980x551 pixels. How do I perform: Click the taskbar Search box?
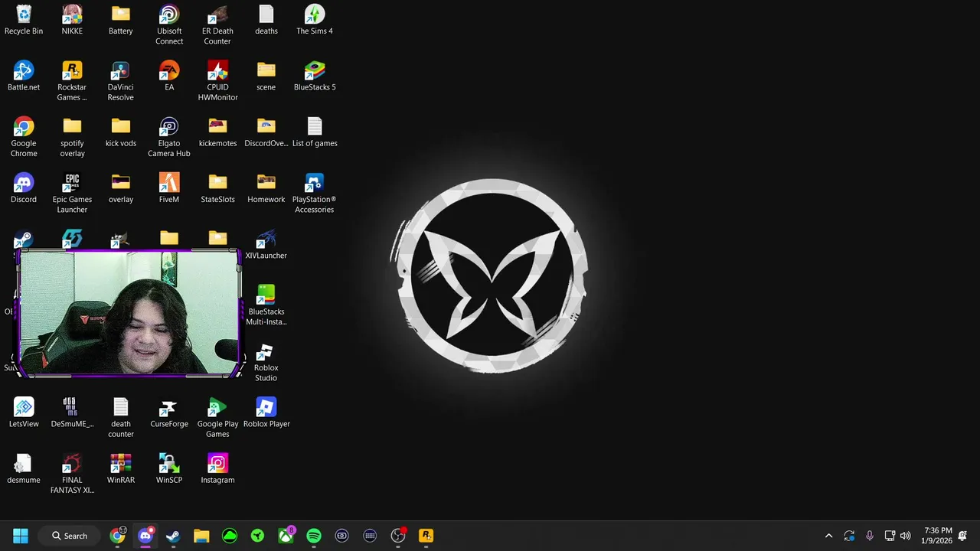coord(70,536)
